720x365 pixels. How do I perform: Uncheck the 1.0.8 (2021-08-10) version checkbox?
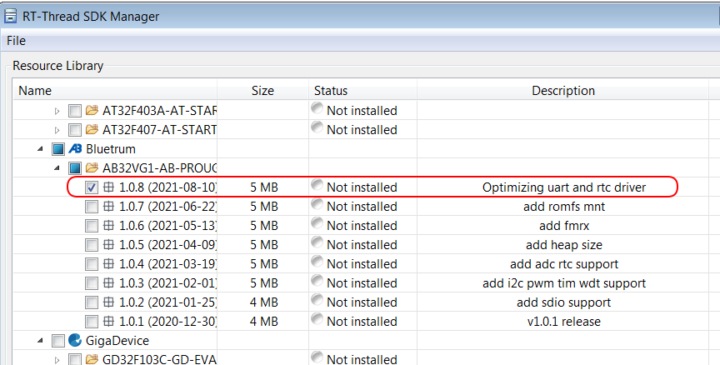tap(91, 187)
